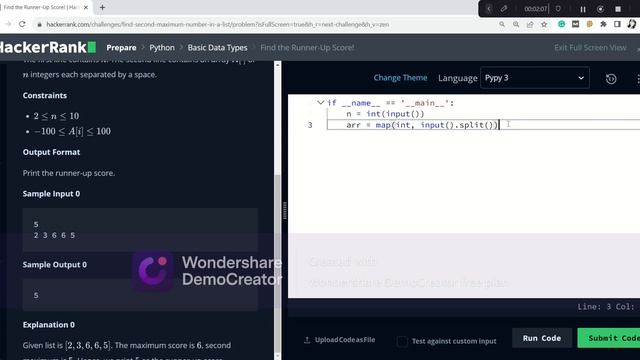Click Upload Code as File
Viewport: 640px width, 360px height.
340,340
